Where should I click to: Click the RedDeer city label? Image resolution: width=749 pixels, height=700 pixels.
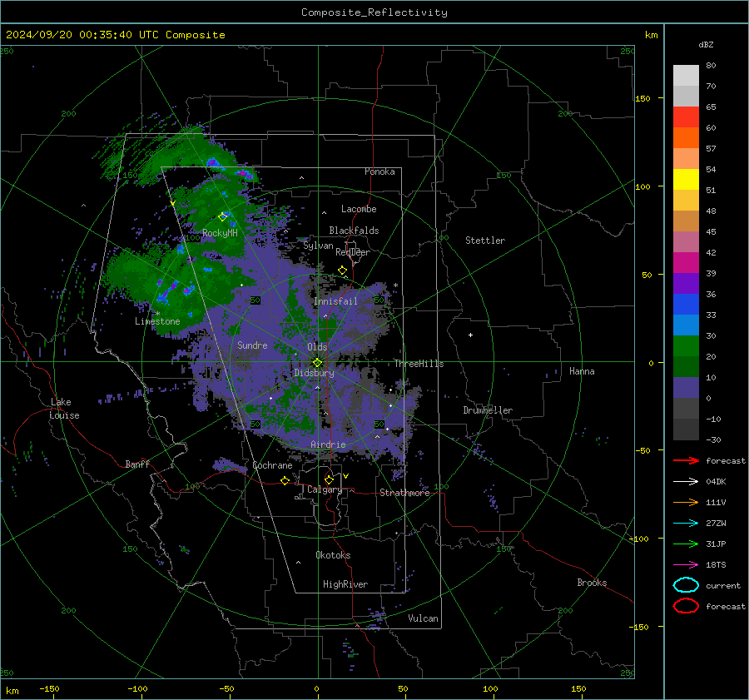(x=353, y=252)
